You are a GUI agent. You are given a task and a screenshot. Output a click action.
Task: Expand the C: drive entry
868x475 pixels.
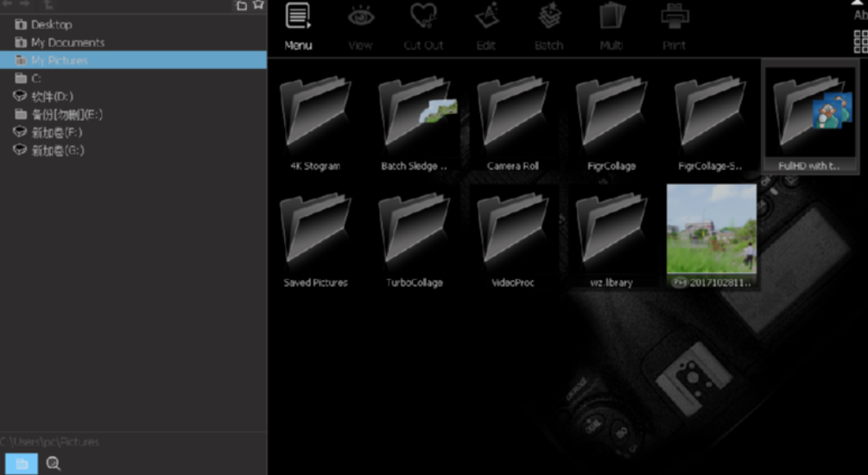(x=35, y=79)
